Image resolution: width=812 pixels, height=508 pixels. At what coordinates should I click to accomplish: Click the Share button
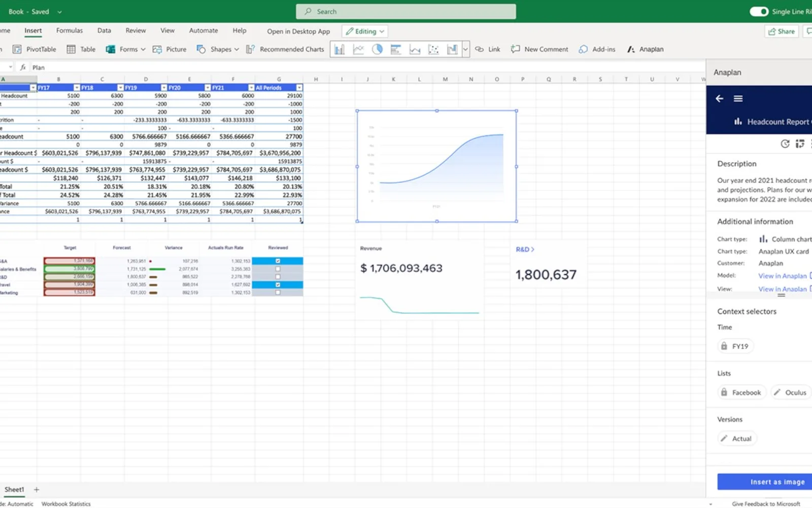(x=782, y=31)
